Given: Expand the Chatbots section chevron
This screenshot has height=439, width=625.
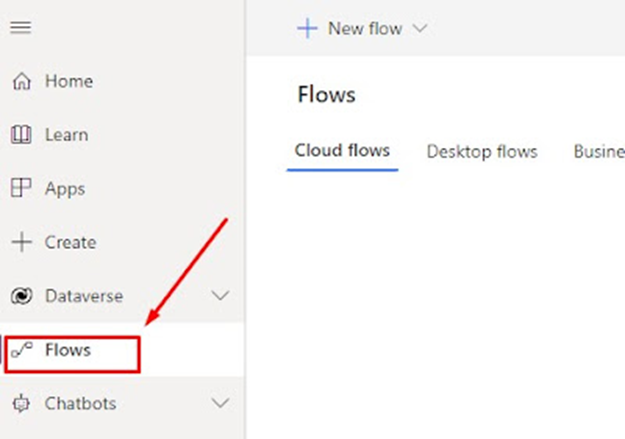Looking at the screenshot, I should point(221,404).
